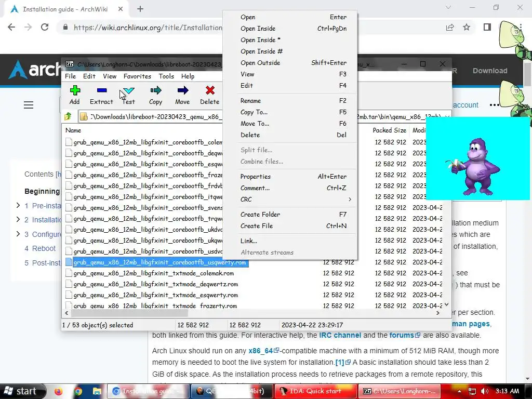
Task: Click the browser forward arrow
Action: tap(28, 28)
